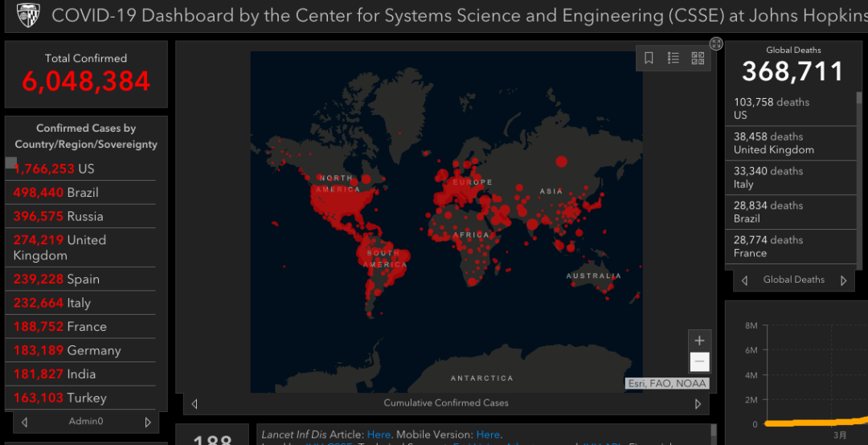Image resolution: width=868 pixels, height=445 pixels.
Task: Open the map bookmarks icon
Action: point(649,58)
